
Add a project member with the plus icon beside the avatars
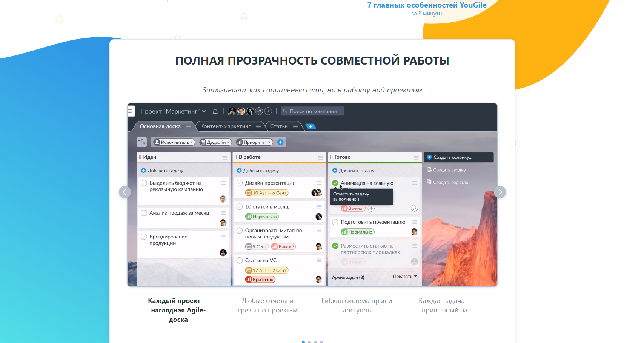[268, 111]
